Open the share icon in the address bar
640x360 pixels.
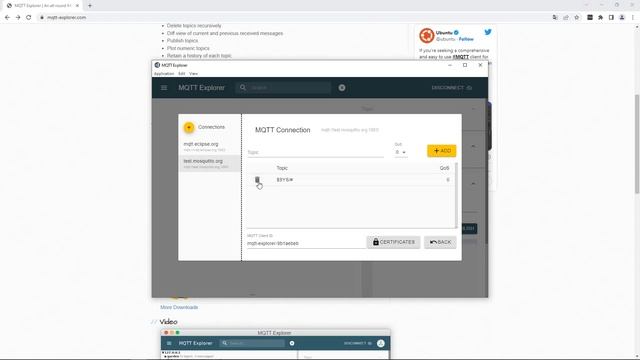tap(566, 18)
